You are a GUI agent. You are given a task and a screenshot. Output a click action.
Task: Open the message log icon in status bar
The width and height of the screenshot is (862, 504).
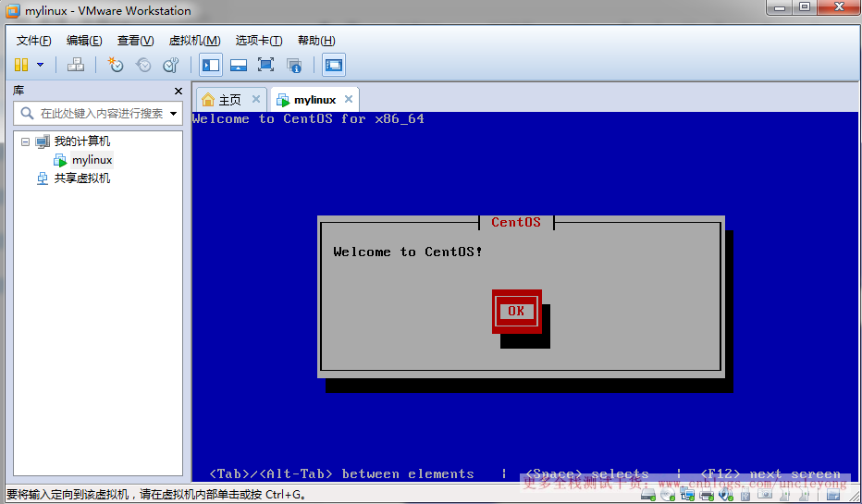point(833,495)
